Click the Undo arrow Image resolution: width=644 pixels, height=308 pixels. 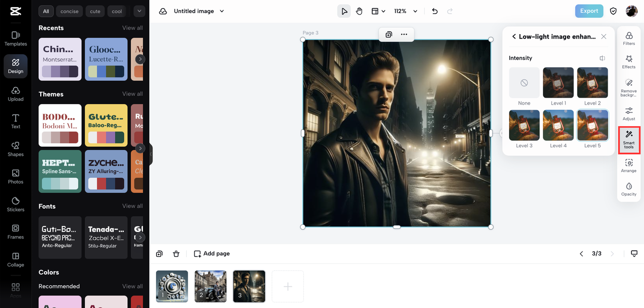[x=435, y=11]
